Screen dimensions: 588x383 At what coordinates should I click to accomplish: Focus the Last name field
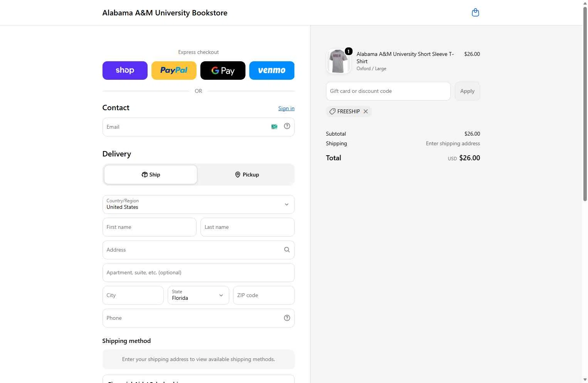pyautogui.click(x=247, y=227)
